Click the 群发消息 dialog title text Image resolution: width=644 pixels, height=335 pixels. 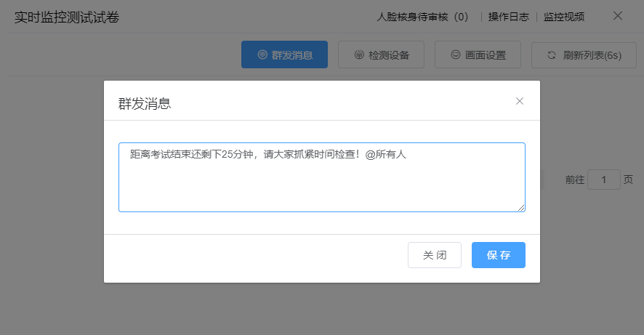[145, 103]
